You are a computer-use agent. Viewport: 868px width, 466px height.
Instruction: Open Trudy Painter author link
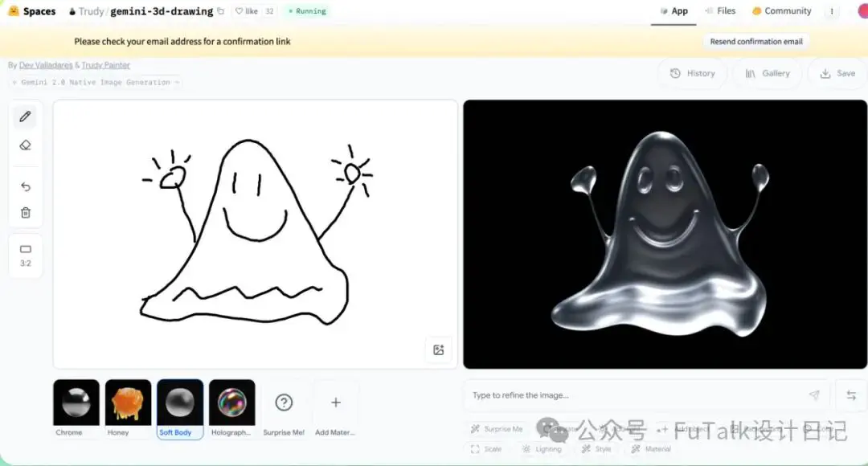(x=106, y=65)
